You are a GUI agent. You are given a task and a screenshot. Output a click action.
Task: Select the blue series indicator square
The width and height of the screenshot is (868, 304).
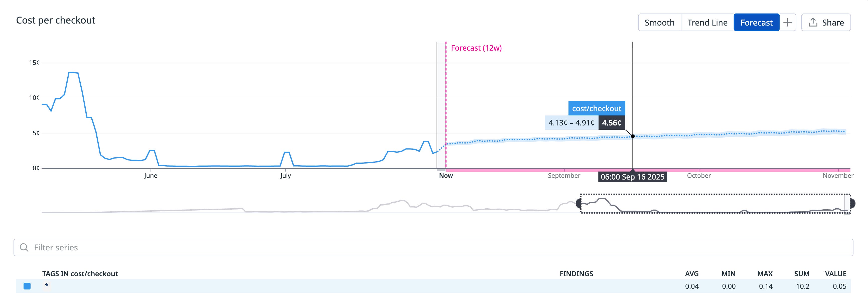click(x=27, y=286)
